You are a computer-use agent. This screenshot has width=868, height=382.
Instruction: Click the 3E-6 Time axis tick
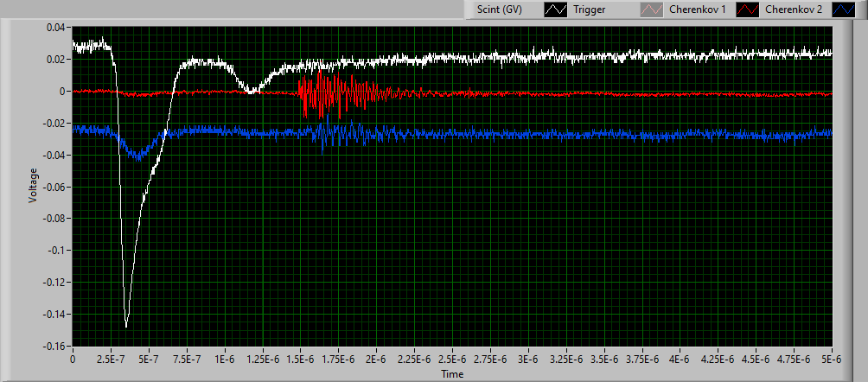coord(528,359)
